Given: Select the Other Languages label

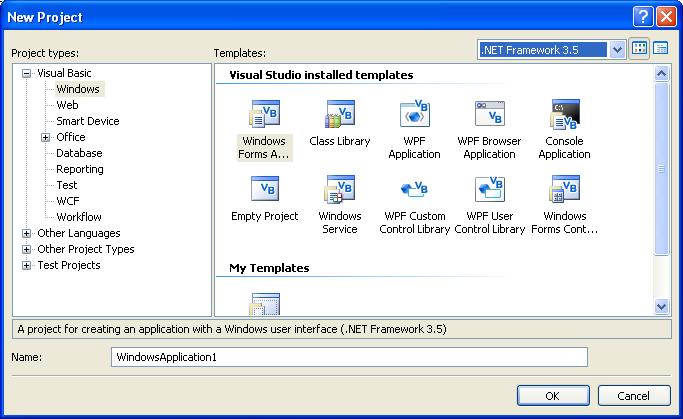Looking at the screenshot, I should click(79, 233).
